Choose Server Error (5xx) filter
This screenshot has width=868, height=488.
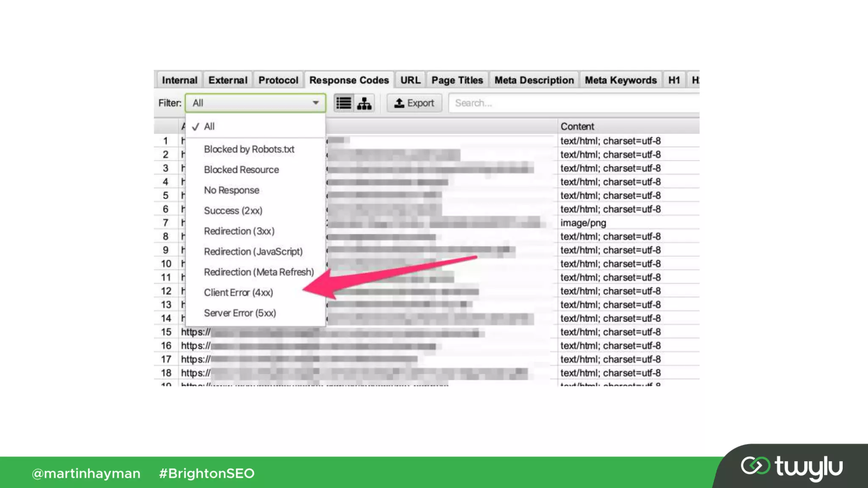click(x=239, y=313)
